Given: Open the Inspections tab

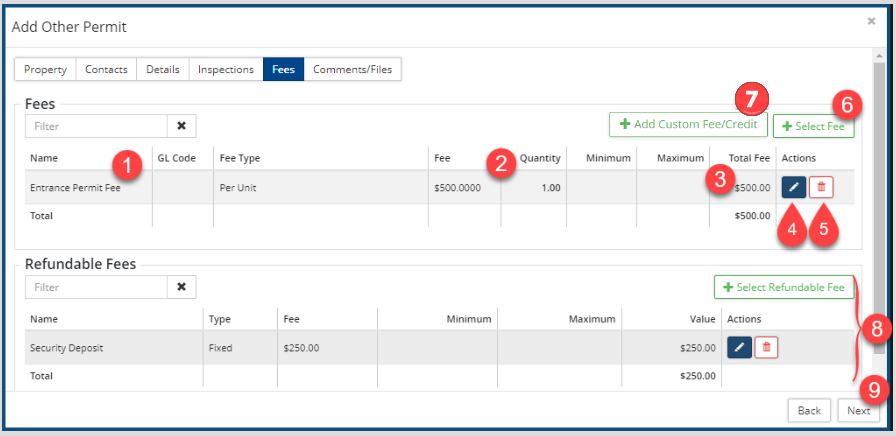Looking at the screenshot, I should pyautogui.click(x=226, y=69).
